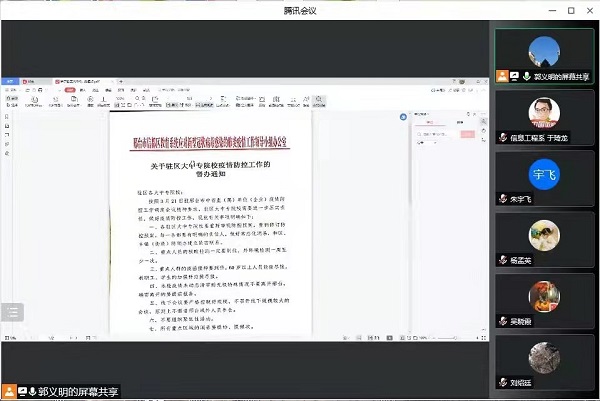
Task: Click muted mic icon beside 宋宇飞
Action: (503, 199)
